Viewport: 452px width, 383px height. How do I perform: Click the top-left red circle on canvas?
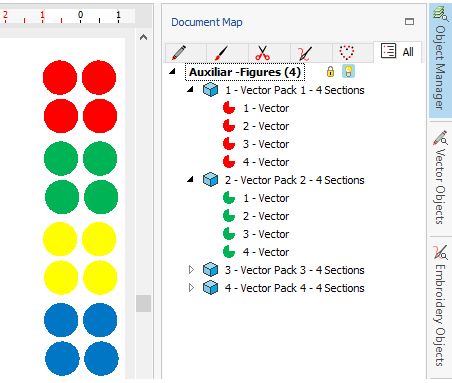tap(60, 77)
